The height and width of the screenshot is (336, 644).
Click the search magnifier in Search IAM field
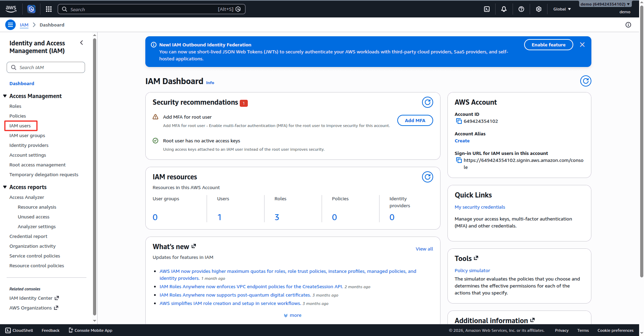tap(14, 67)
